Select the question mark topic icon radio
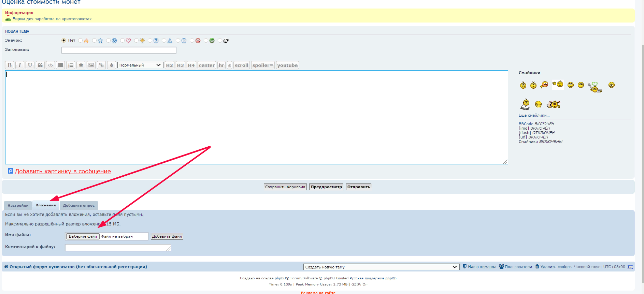The image size is (644, 294). [150, 40]
